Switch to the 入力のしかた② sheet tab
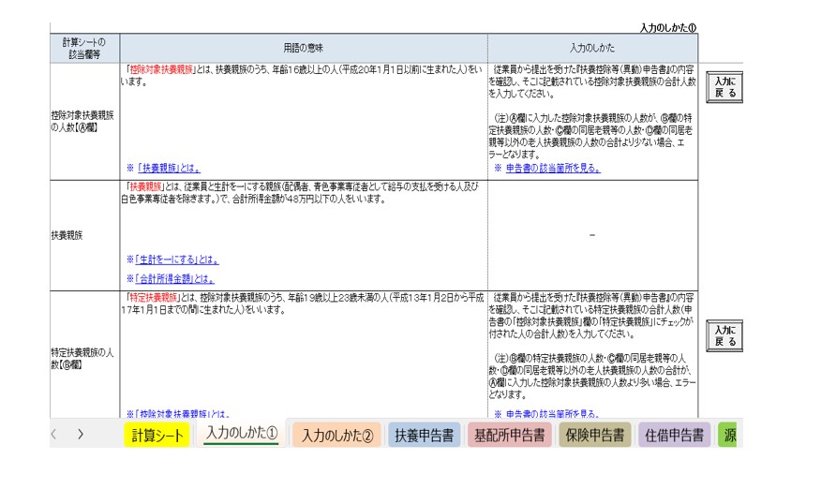This screenshot has width=836, height=504. point(337,436)
